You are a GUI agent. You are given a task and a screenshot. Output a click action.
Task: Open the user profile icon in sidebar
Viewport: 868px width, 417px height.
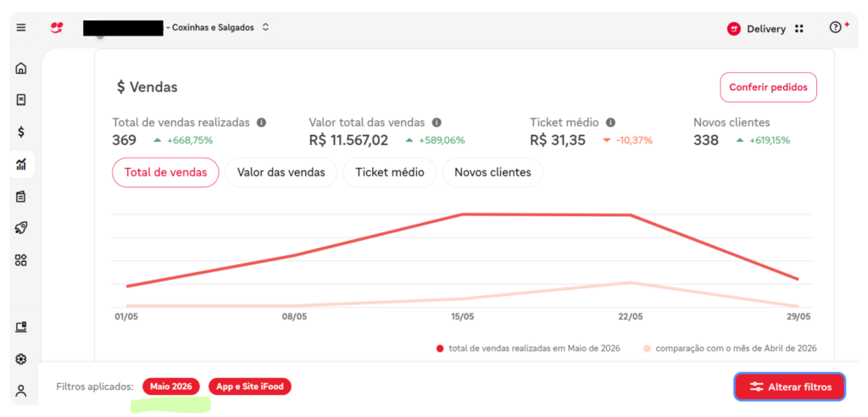coord(21,391)
